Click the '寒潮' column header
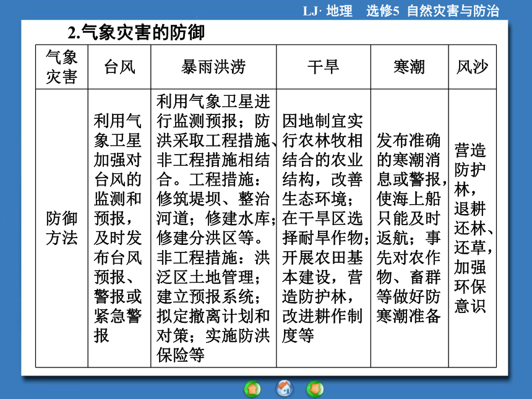The height and width of the screenshot is (399, 532). click(410, 67)
